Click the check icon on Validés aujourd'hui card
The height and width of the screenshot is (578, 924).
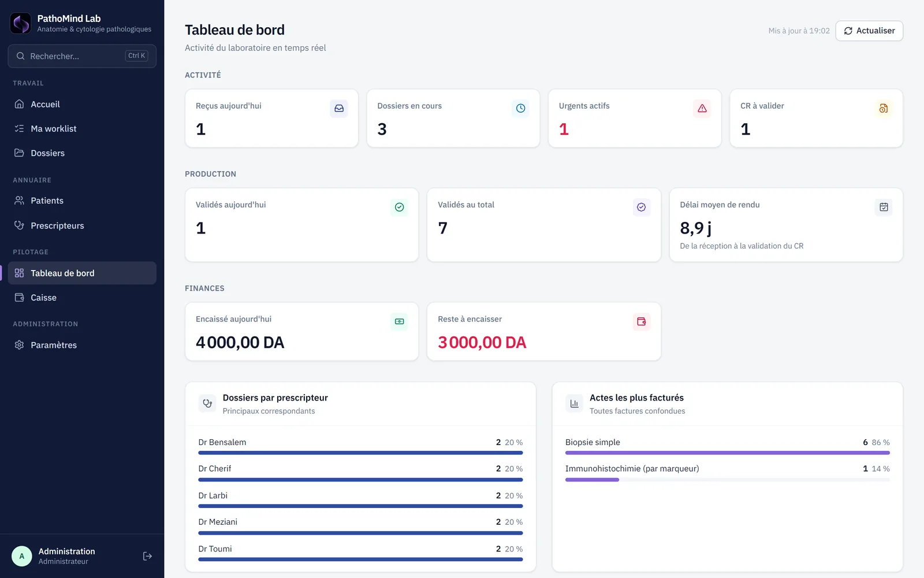[399, 207]
